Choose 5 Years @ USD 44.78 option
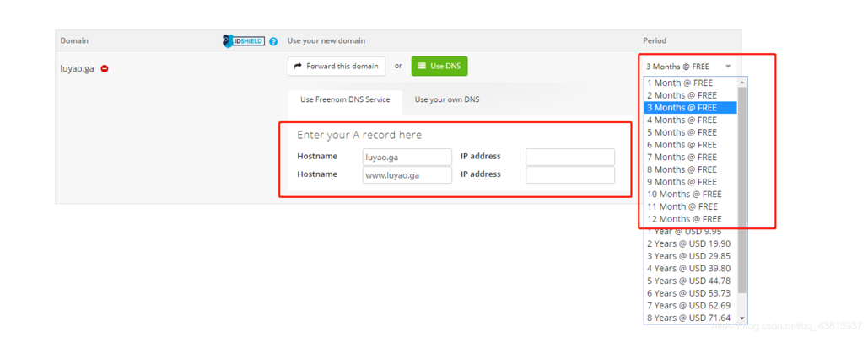Viewport: 868px width, 337px height. click(x=691, y=281)
